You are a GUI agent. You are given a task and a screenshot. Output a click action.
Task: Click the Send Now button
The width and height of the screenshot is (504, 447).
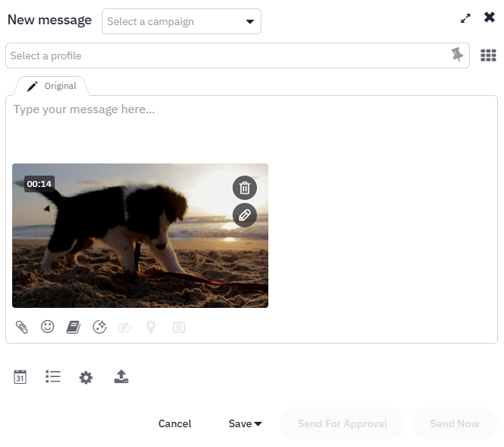click(455, 423)
